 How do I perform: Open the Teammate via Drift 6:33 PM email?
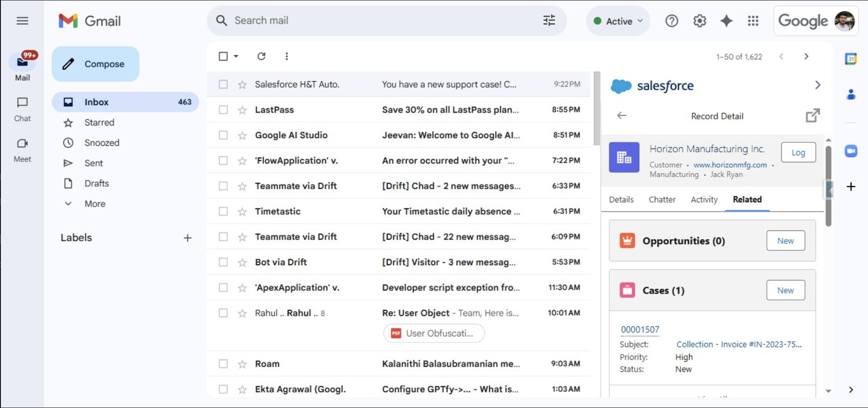point(398,186)
